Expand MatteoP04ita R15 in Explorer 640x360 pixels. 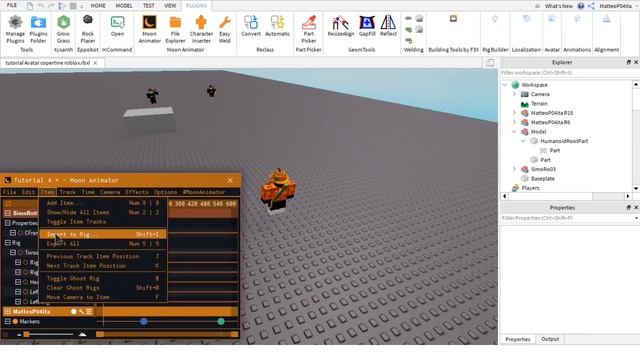[514, 113]
